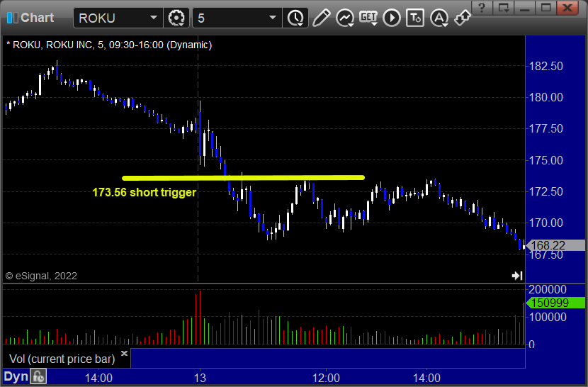
Task: Click the fc formula icon at bottom-left
Action: click(39, 376)
